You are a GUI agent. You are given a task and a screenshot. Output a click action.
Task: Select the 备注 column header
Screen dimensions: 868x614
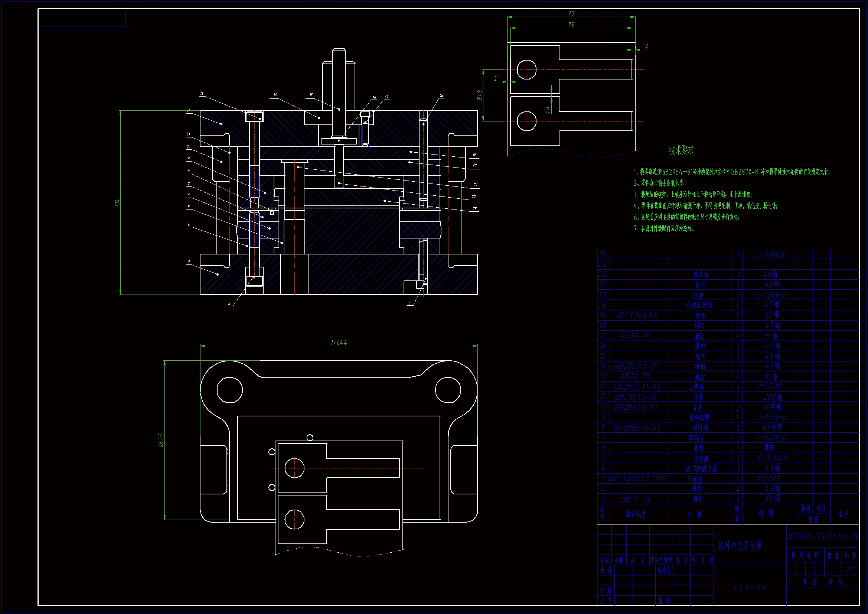coord(843,514)
